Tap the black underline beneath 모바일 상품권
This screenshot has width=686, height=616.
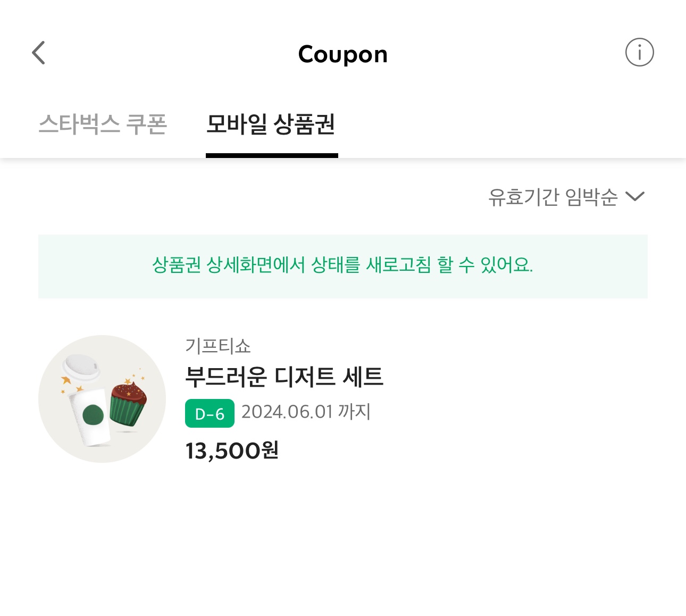tap(272, 155)
